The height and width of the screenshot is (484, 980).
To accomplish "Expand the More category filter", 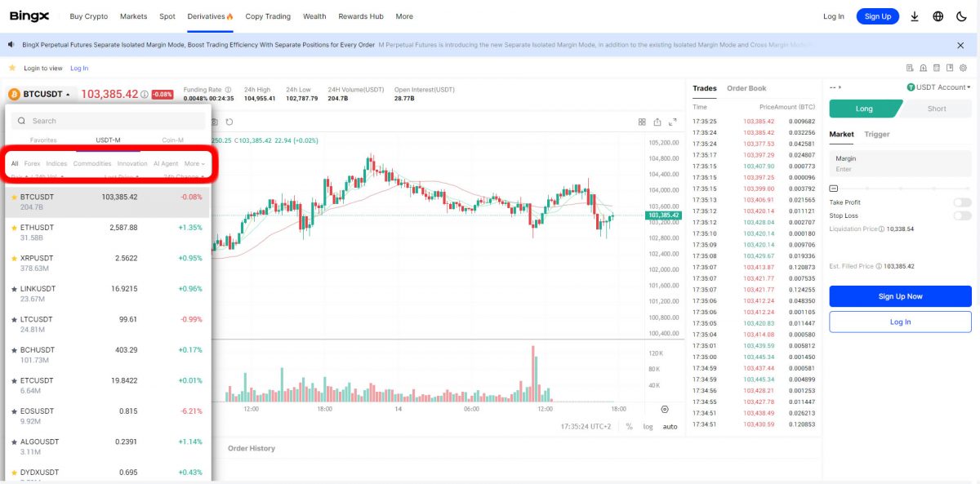I will pos(194,163).
